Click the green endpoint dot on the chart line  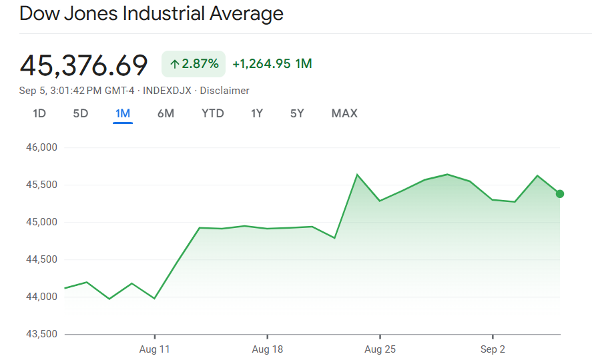point(560,194)
